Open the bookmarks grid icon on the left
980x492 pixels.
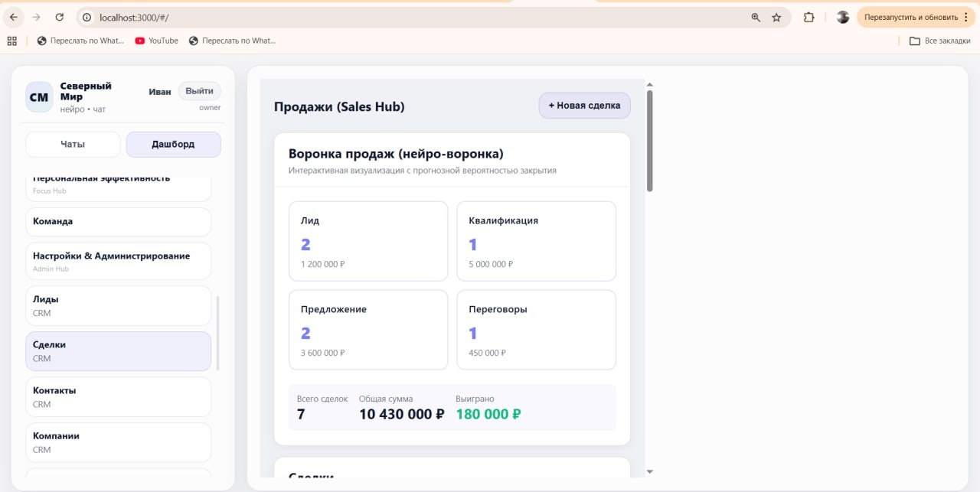click(11, 41)
